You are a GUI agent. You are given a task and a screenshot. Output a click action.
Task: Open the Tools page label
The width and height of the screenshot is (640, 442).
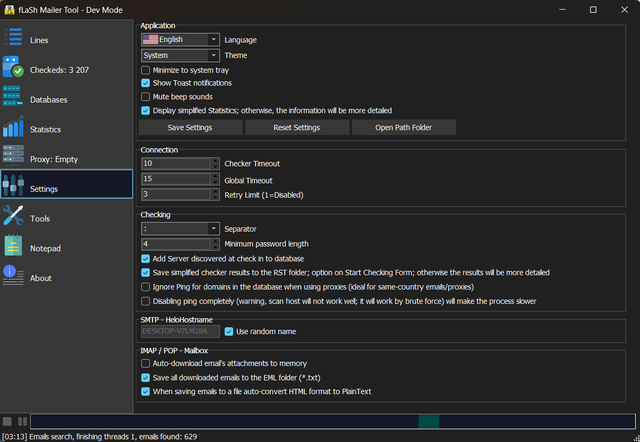(40, 219)
